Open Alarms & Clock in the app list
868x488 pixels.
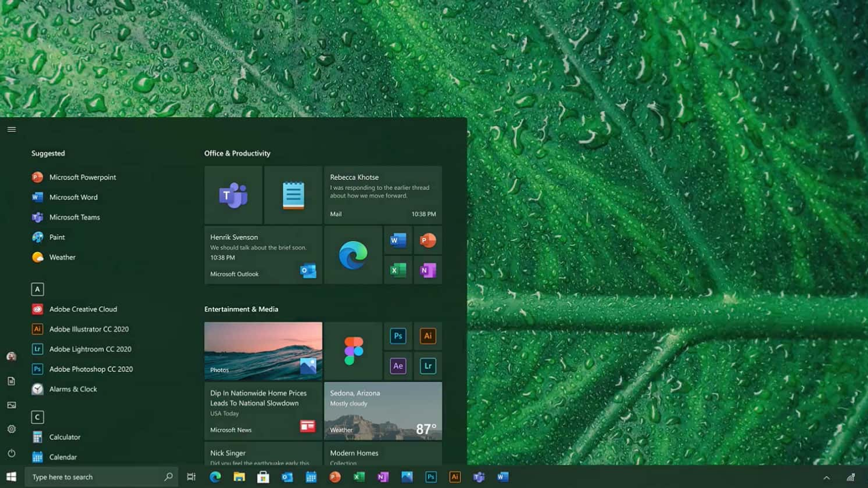coord(65,389)
